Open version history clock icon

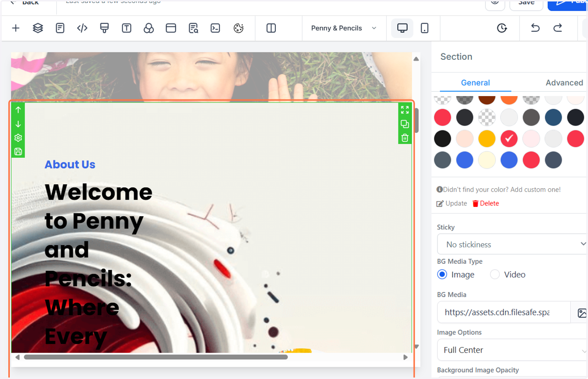click(x=502, y=28)
